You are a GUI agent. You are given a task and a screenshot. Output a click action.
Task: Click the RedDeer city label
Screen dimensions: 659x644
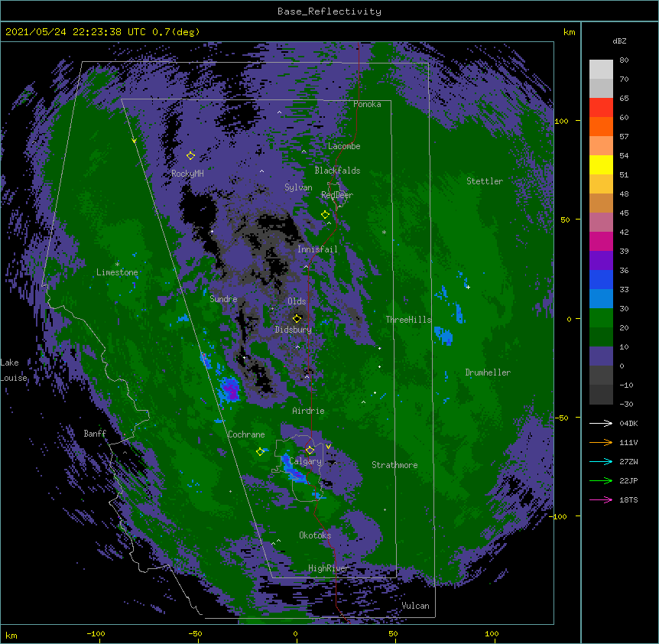coord(337,195)
